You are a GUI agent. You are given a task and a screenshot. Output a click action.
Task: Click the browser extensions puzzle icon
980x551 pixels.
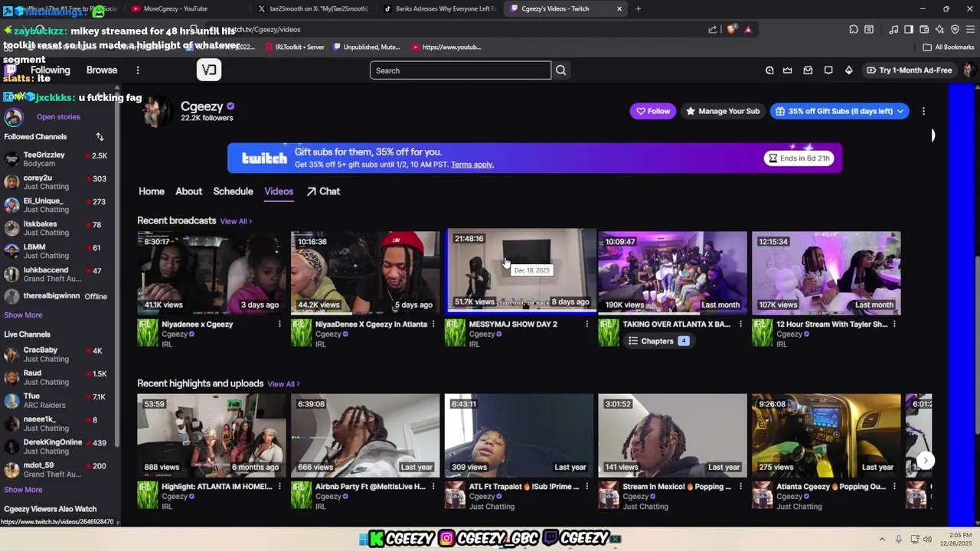854,29
